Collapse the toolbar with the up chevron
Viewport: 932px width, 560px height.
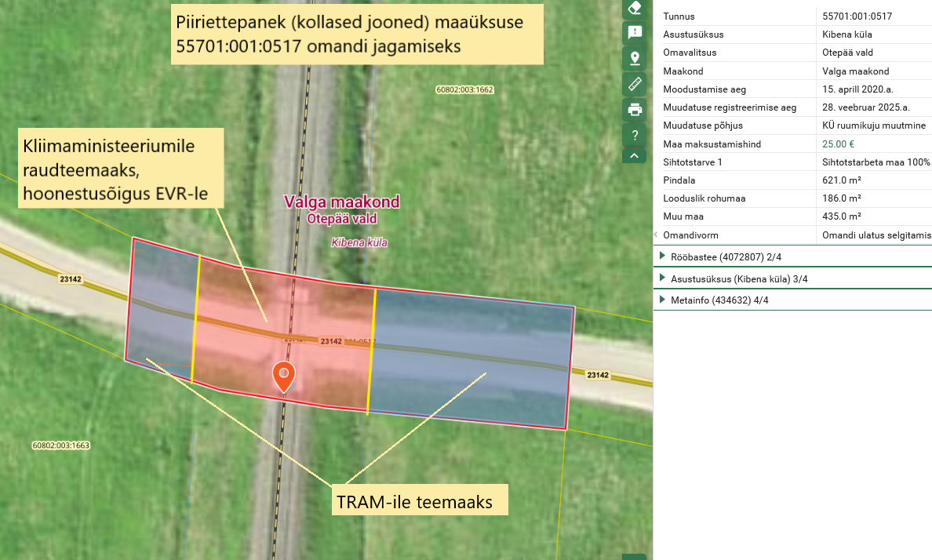(635, 155)
